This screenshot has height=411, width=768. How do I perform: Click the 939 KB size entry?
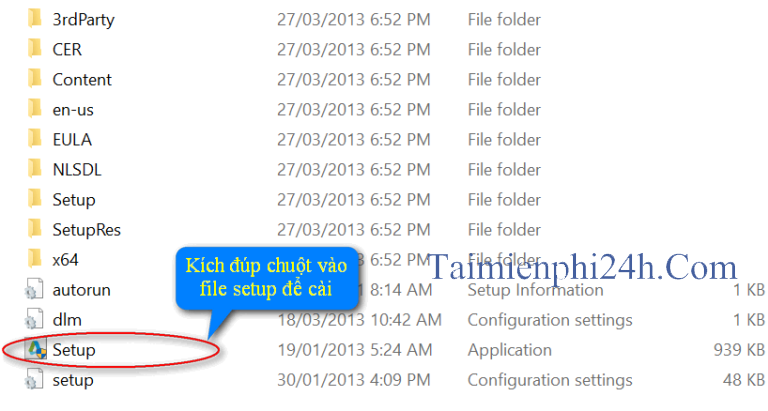739,350
